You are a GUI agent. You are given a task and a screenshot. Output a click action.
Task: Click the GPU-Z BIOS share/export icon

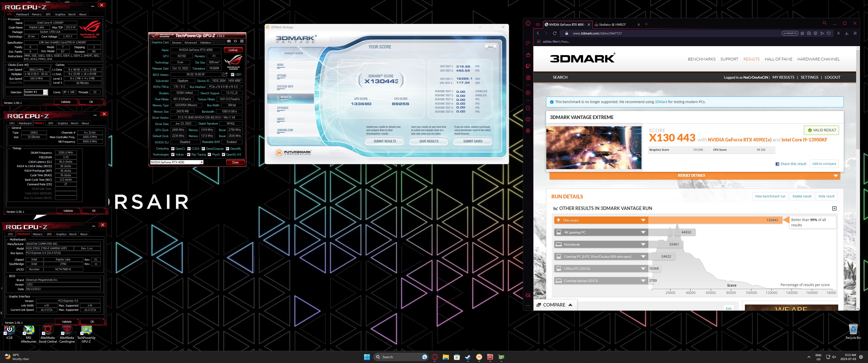[x=225, y=74]
